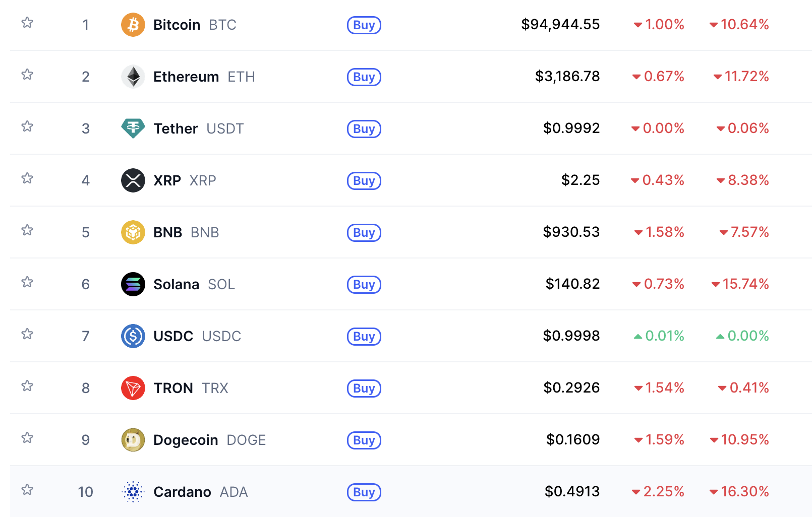Click the Dogecoin DOGE name link

click(x=186, y=440)
